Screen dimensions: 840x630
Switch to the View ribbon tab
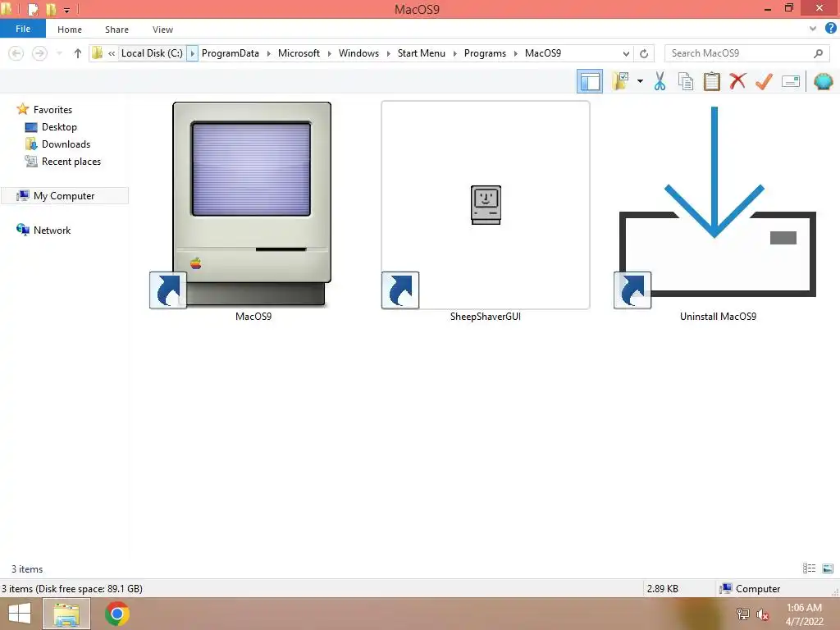(162, 30)
